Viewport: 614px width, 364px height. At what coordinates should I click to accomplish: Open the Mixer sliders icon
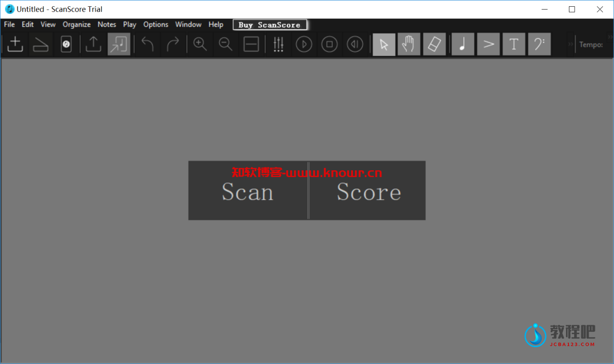pos(278,44)
